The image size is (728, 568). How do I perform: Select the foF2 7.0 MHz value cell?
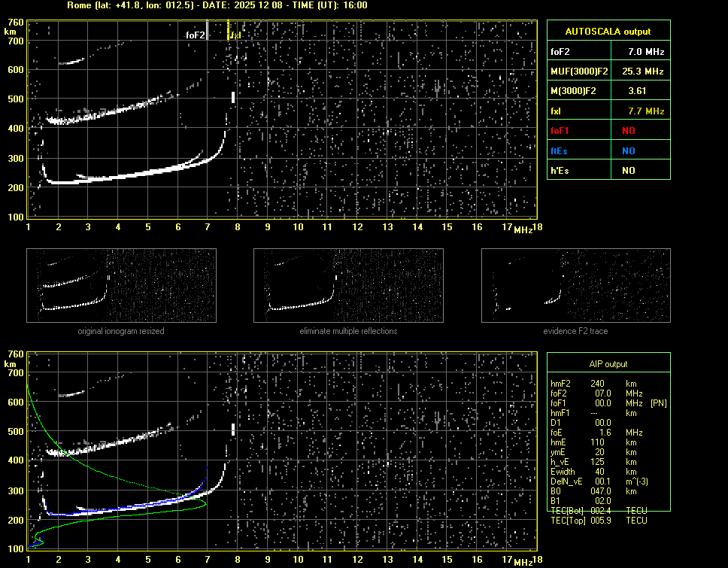pos(646,52)
